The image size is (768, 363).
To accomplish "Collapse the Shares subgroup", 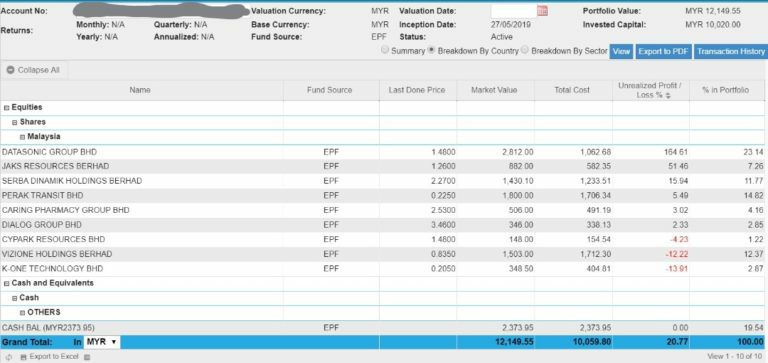I will tap(15, 122).
